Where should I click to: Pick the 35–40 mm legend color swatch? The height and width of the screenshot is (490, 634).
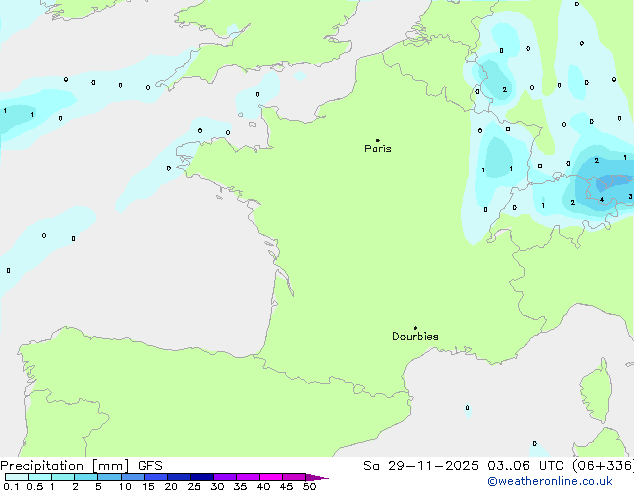[x=247, y=477]
